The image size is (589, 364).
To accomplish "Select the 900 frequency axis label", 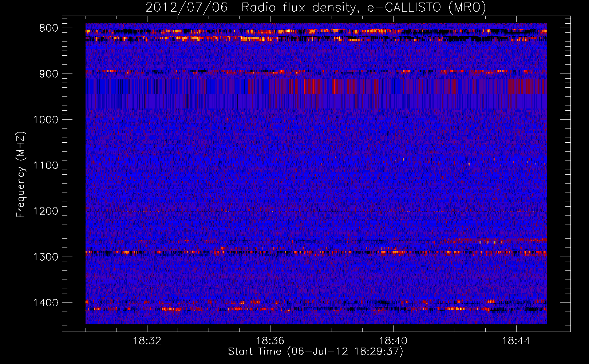I will tap(48, 74).
